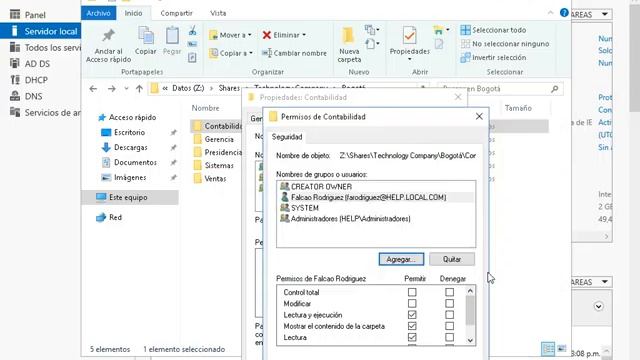The height and width of the screenshot is (360, 640).
Task: Click Invertir selección
Action: tap(493, 58)
